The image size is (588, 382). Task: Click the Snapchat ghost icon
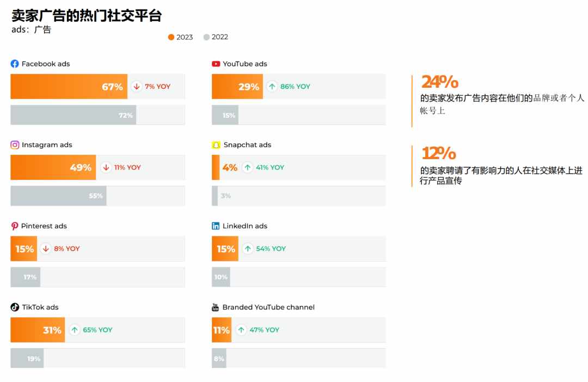pos(216,145)
